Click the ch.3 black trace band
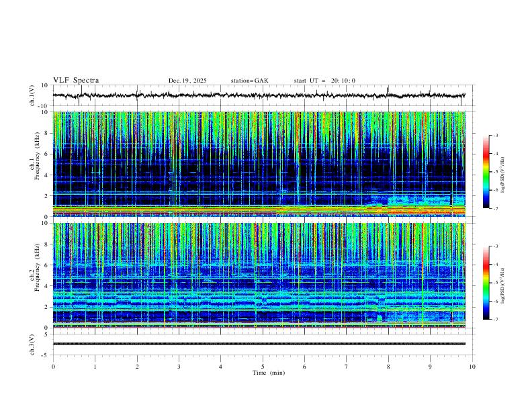The width and height of the screenshot is (532, 411). [x=259, y=344]
